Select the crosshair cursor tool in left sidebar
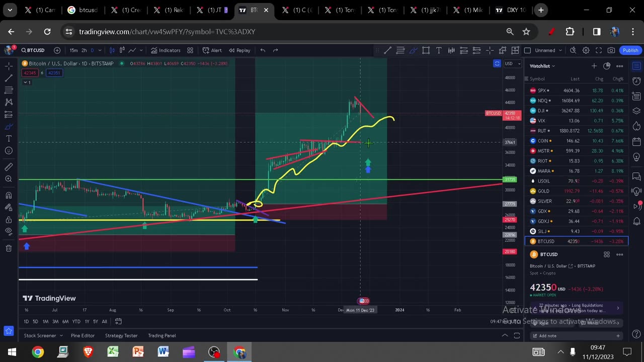 pyautogui.click(x=9, y=66)
